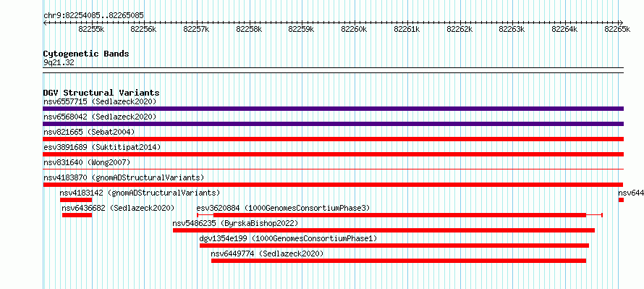The width and height of the screenshot is (644, 289).
Task: Open the esv3891689 (Suktitipat2014) label
Action: tap(102, 147)
